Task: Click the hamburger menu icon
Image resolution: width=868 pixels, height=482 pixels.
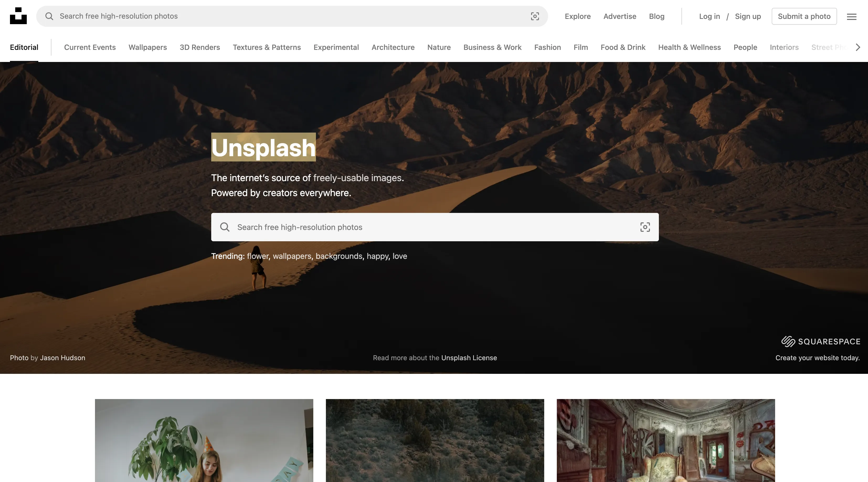Action: tap(852, 16)
